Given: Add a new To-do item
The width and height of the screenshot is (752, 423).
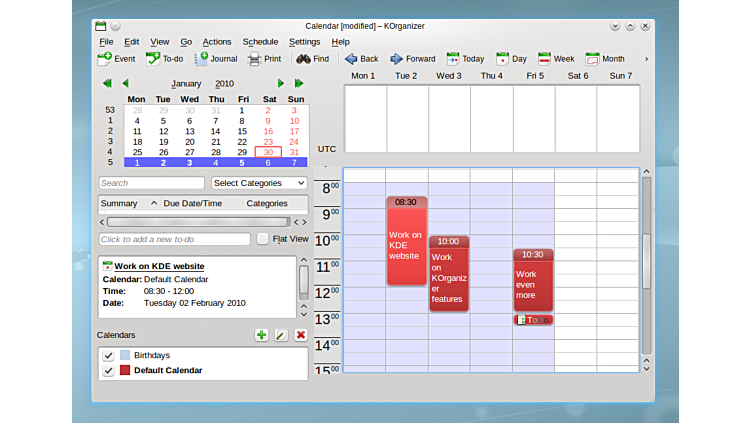Looking at the screenshot, I should pos(165,59).
